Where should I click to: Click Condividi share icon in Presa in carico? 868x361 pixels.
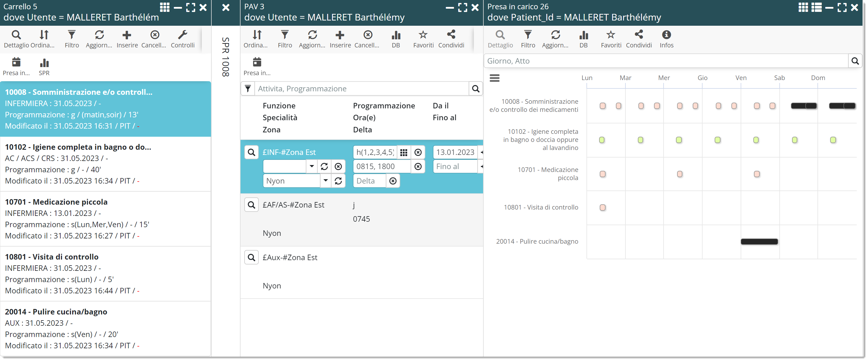638,35
